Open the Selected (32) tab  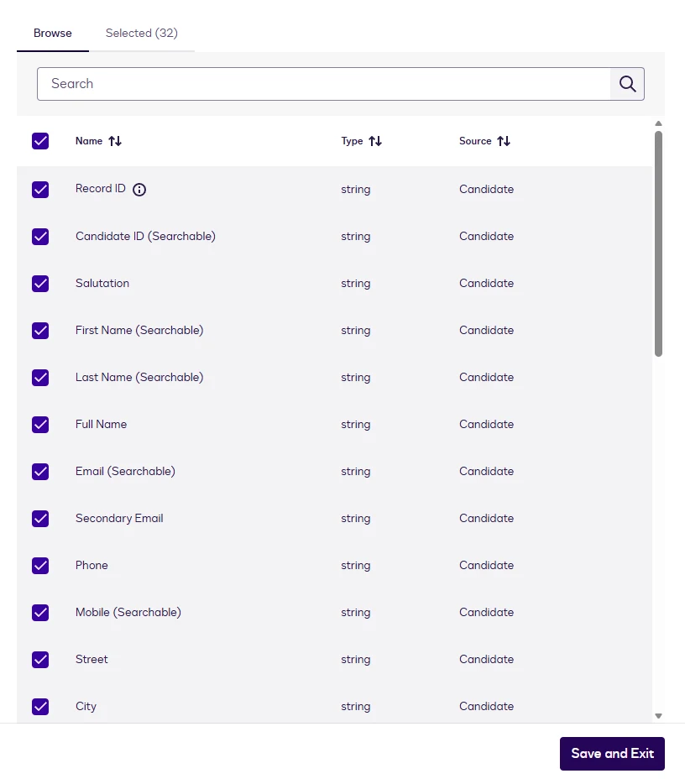coord(142,33)
